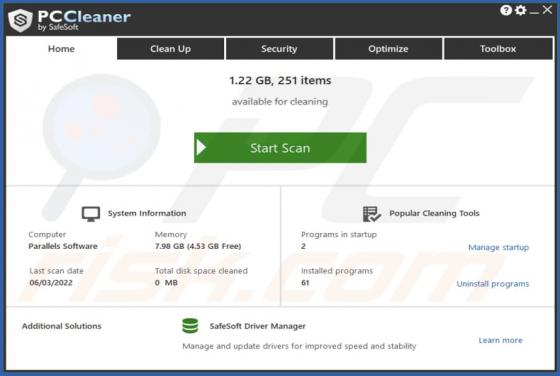Follow the Learn more link

[500, 340]
